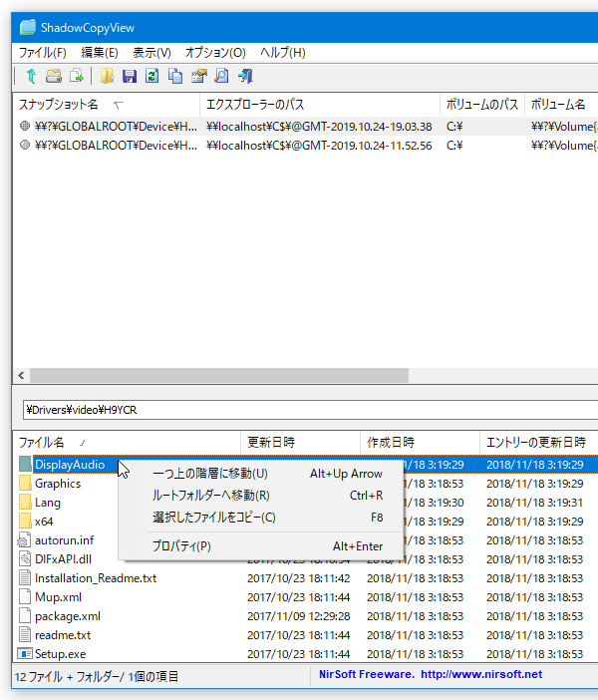Click the go up one level arrow icon

pos(31,77)
